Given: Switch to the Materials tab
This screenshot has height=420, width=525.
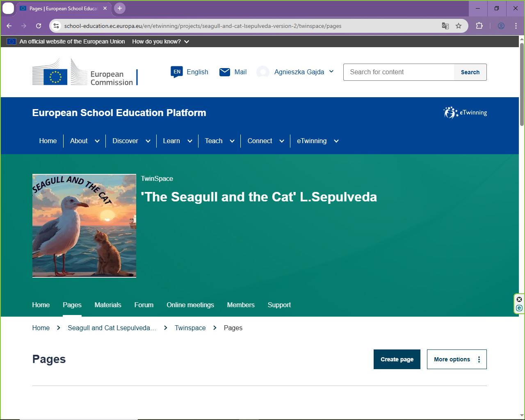Looking at the screenshot, I should click(x=108, y=305).
